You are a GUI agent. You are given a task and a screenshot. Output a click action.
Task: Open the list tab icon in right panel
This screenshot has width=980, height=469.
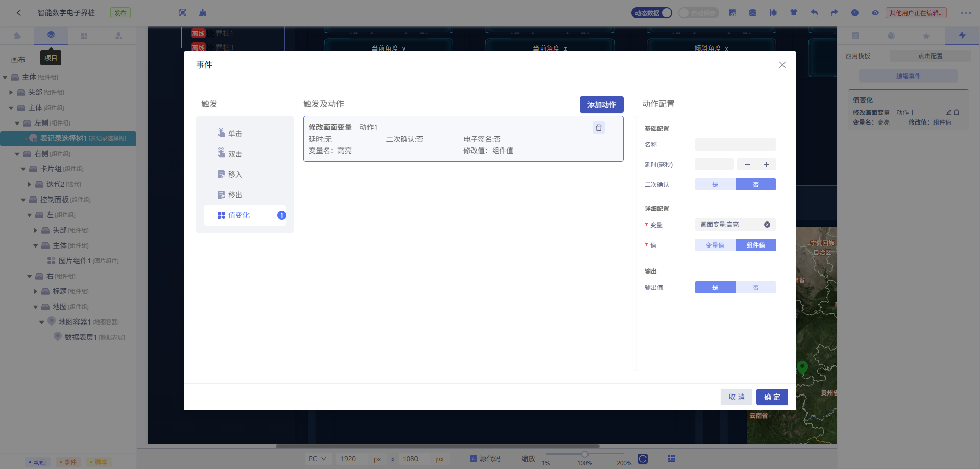click(855, 36)
